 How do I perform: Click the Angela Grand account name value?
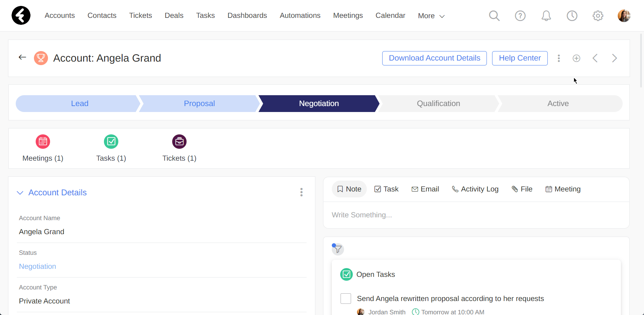[x=41, y=232]
